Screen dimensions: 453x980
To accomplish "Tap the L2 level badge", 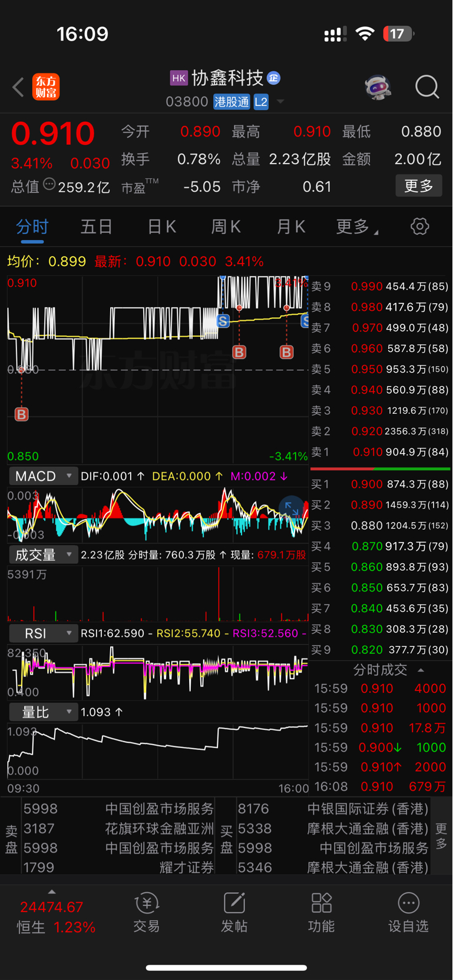I will (261, 102).
